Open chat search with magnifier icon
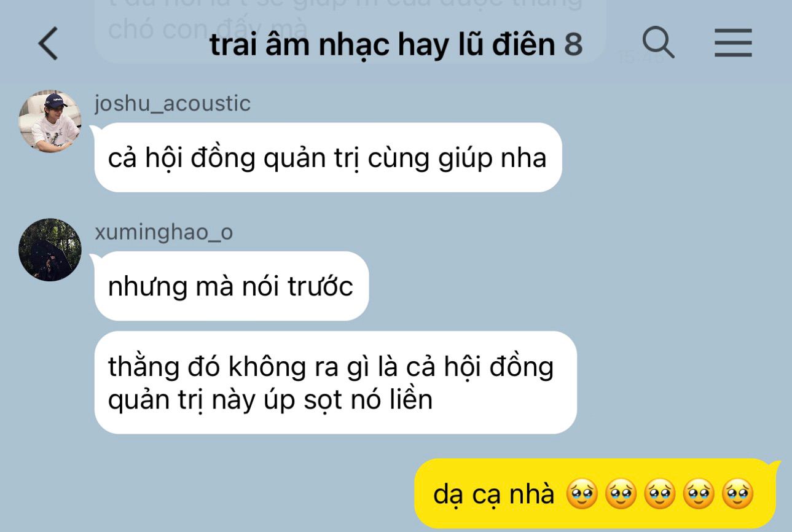The image size is (792, 532). click(x=658, y=42)
